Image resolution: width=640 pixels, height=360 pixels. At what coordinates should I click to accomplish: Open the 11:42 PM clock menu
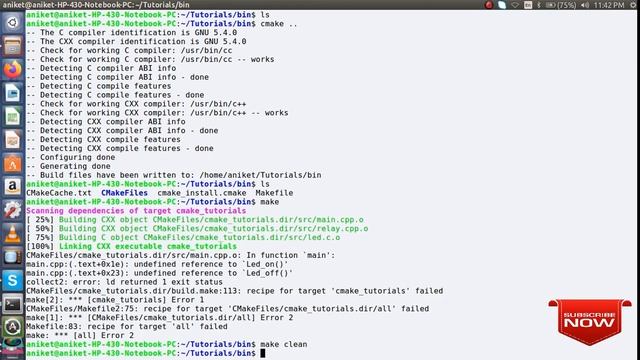tap(609, 5)
